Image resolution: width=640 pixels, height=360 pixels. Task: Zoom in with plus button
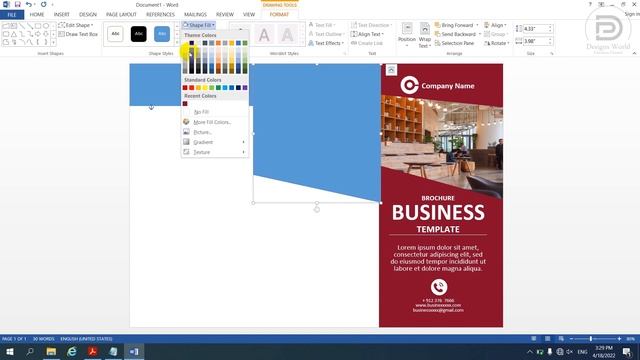coord(619,339)
